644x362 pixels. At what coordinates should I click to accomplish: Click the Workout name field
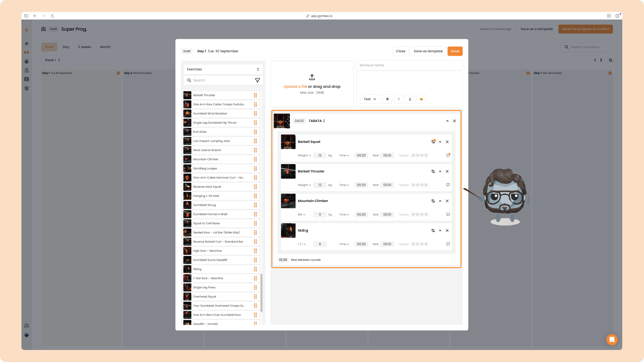[409, 65]
